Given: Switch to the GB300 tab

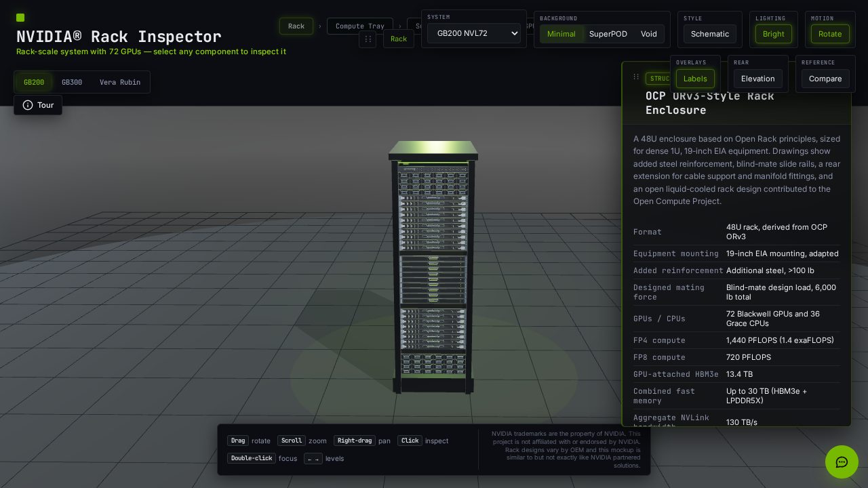Looking at the screenshot, I should tap(72, 82).
